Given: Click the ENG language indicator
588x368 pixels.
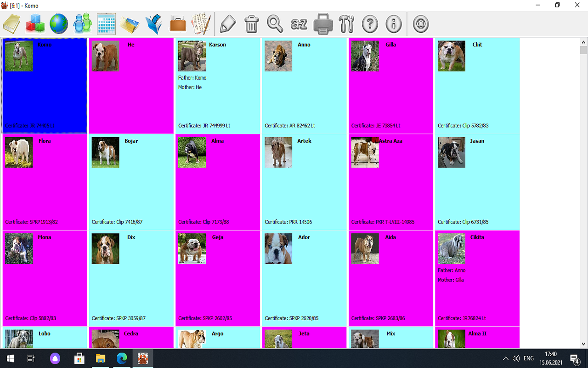Looking at the screenshot, I should coord(529,358).
